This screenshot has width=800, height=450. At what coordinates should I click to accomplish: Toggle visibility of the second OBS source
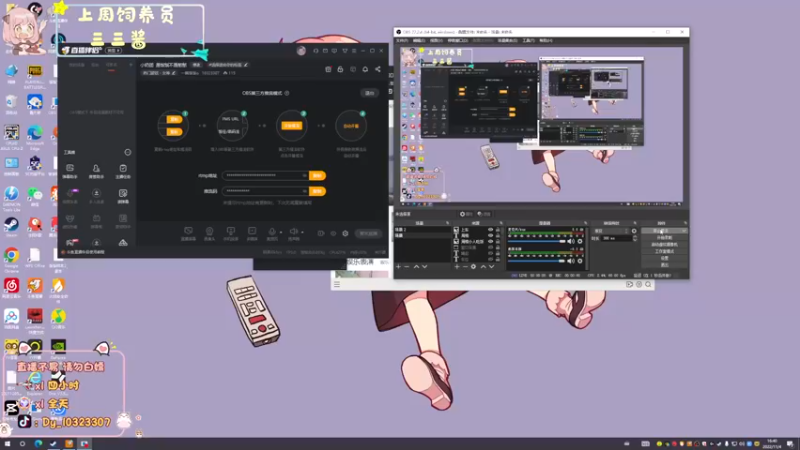click(x=490, y=236)
